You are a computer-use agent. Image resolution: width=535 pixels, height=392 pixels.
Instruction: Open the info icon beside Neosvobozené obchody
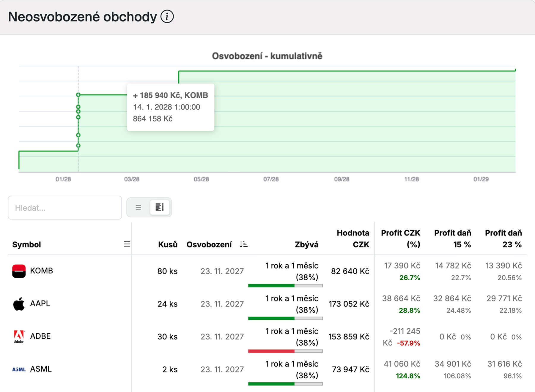pos(167,17)
